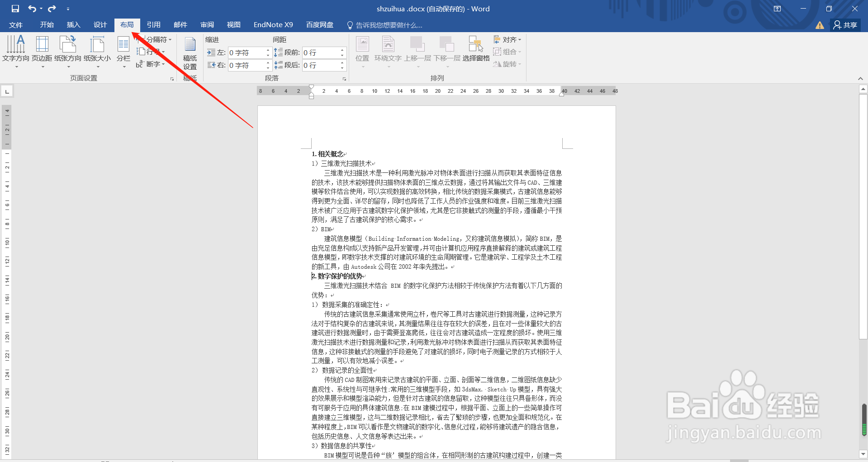Click the heading 1.相关概念

(327, 154)
